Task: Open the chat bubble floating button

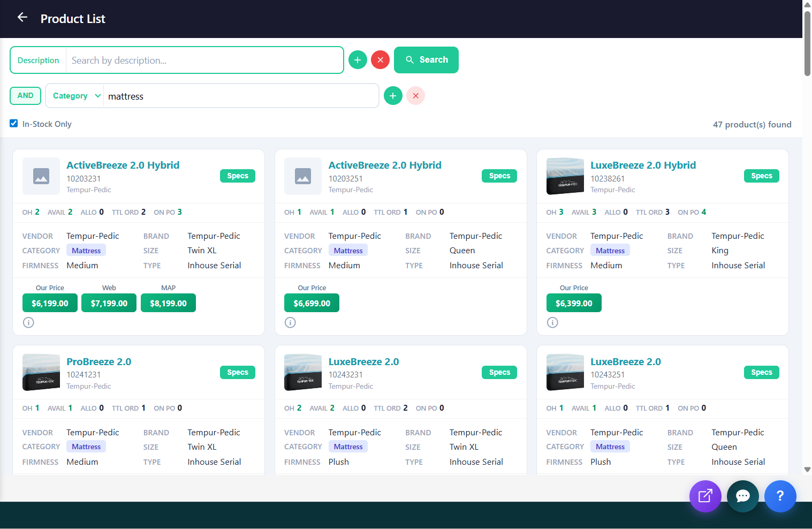Action: (743, 496)
